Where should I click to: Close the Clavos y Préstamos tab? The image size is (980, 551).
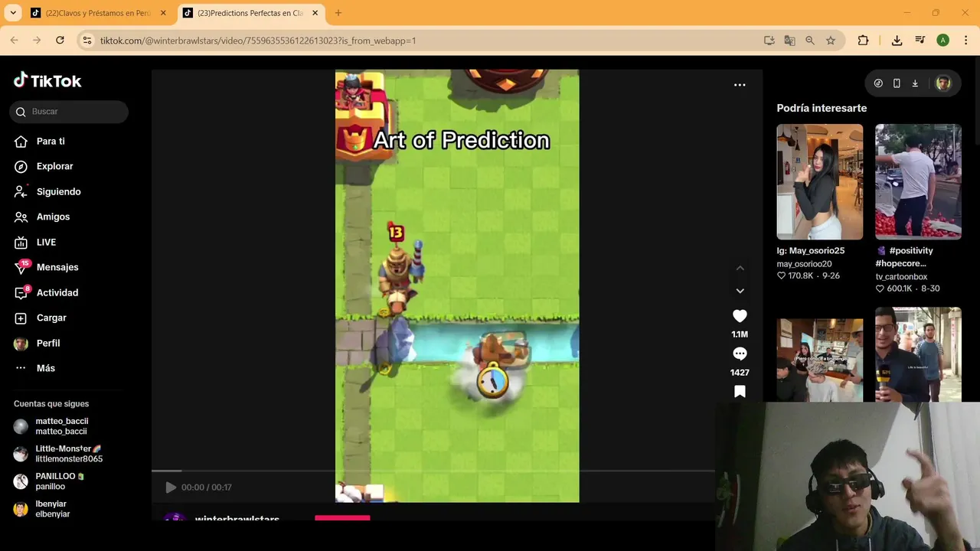163,13
